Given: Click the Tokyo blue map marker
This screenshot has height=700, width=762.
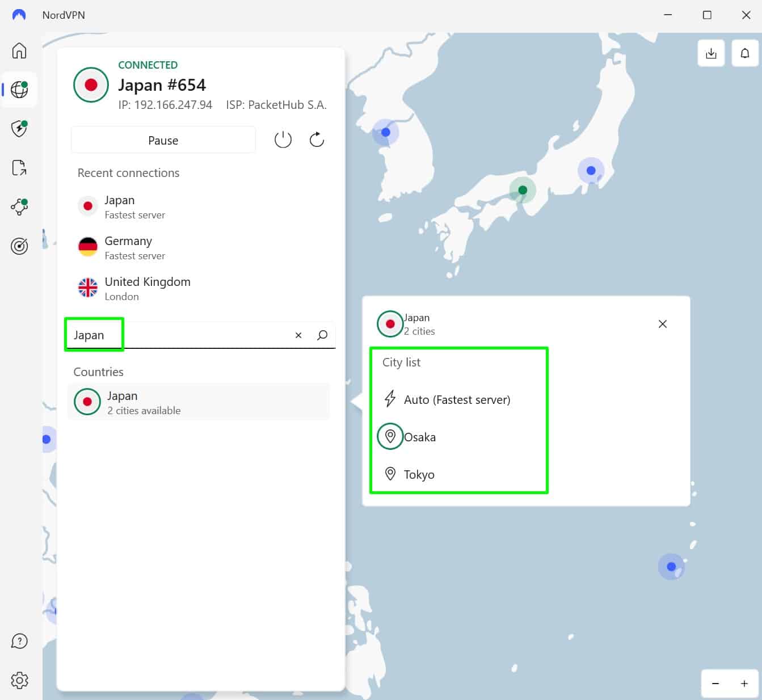Looking at the screenshot, I should pos(591,170).
